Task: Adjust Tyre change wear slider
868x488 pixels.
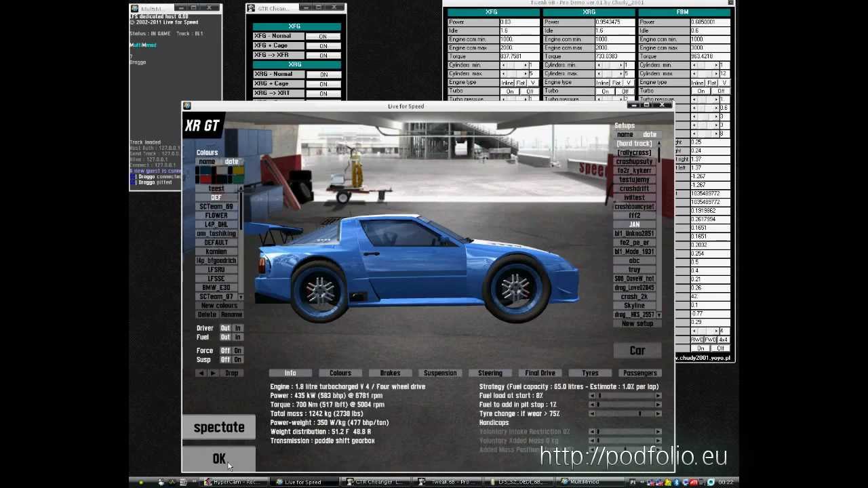Action: (x=625, y=413)
